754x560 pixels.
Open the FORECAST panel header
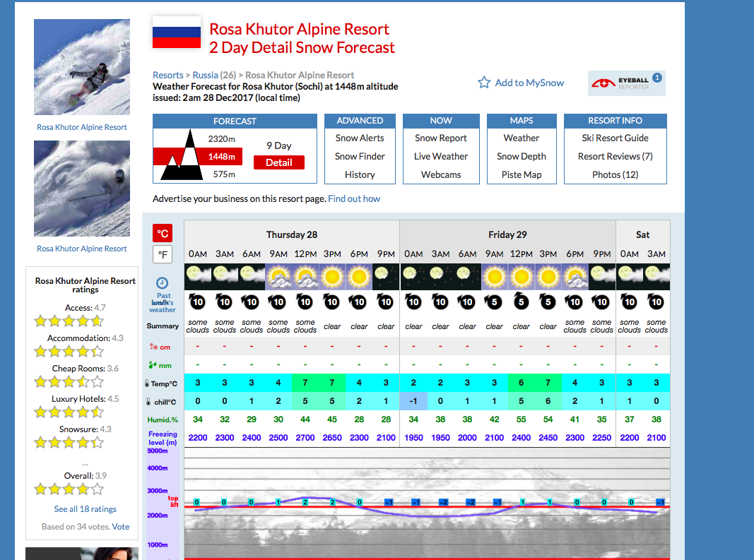point(235,121)
